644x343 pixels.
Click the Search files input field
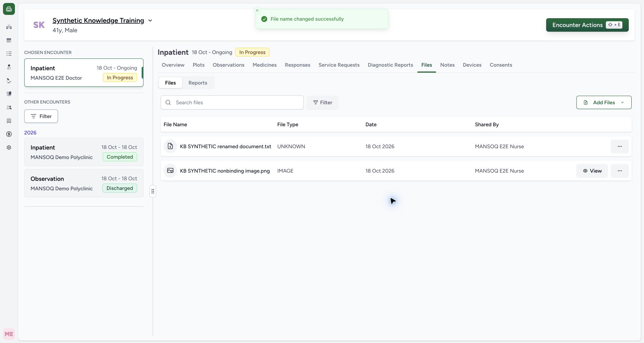[x=232, y=102]
